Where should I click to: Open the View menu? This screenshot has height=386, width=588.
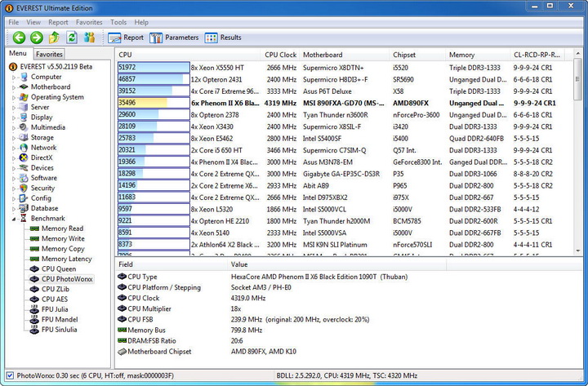pos(33,23)
